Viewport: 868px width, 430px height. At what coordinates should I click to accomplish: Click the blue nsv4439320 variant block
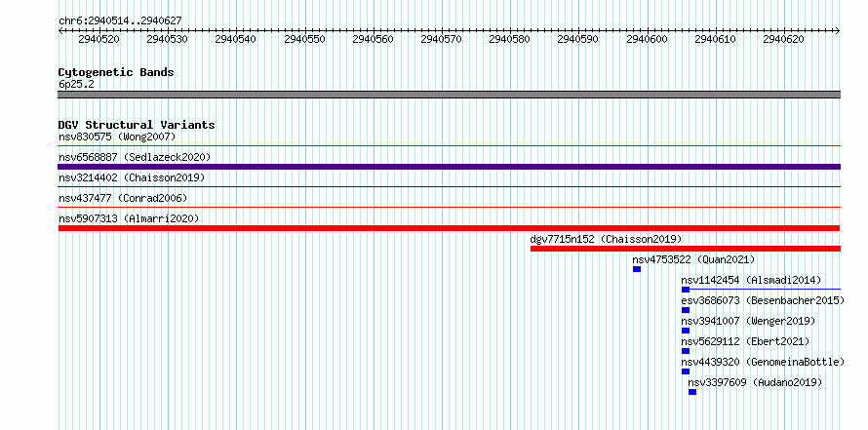click(686, 371)
